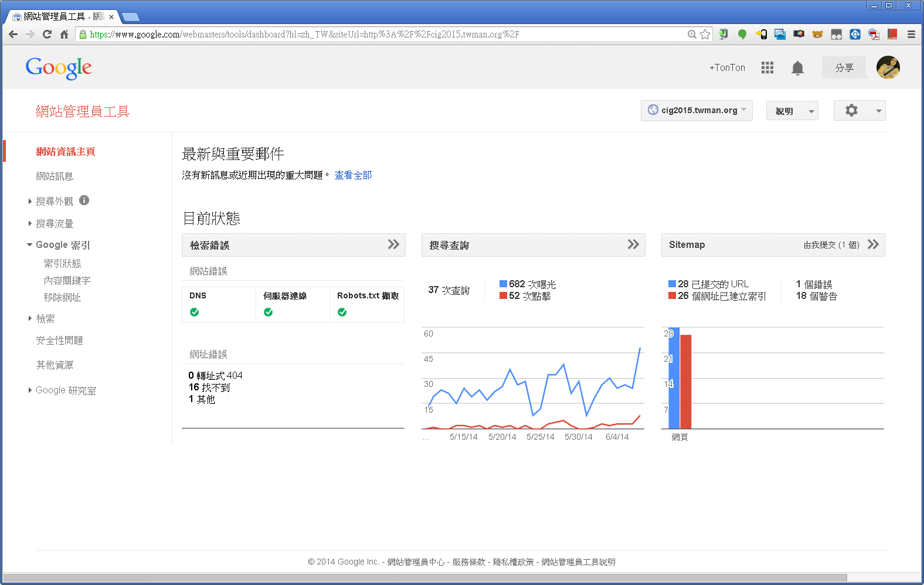Open the Google apps grid
This screenshot has width=924, height=585.
point(767,68)
